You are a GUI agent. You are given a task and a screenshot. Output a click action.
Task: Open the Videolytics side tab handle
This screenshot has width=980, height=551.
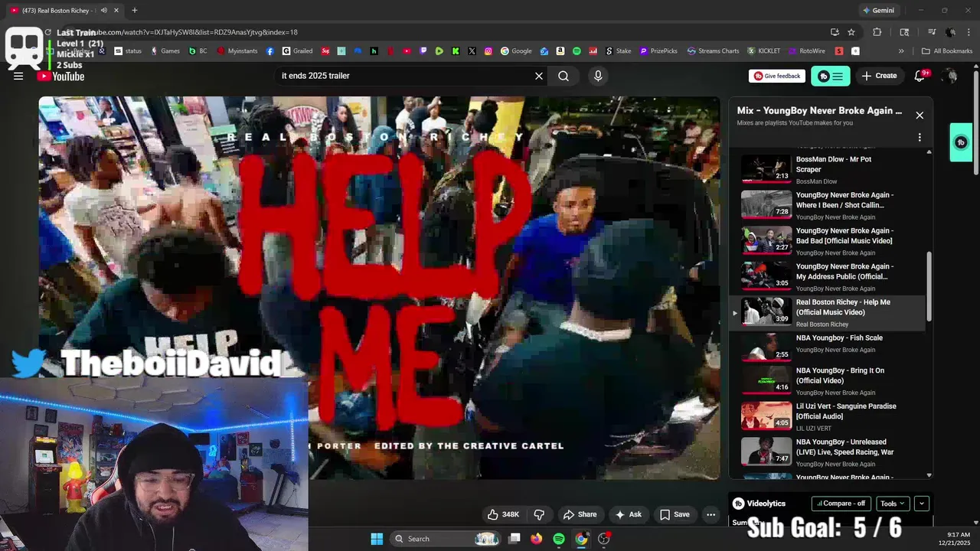(961, 142)
